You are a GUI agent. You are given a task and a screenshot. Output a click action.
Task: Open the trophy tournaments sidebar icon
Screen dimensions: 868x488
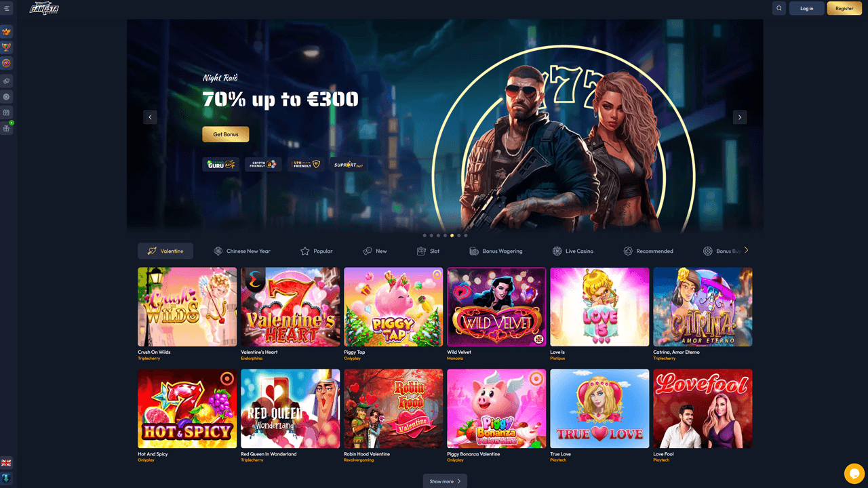7,47
